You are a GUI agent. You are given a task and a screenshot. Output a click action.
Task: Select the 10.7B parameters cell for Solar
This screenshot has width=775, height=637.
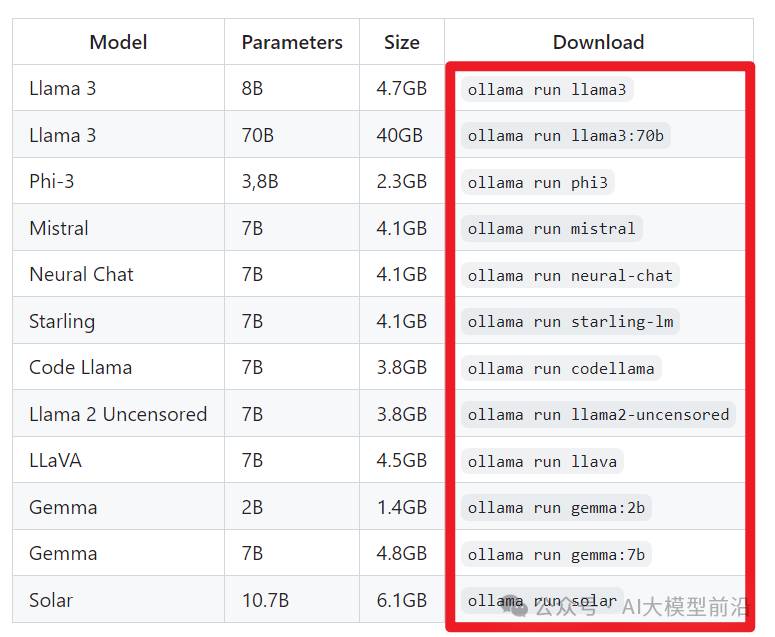[265, 600]
